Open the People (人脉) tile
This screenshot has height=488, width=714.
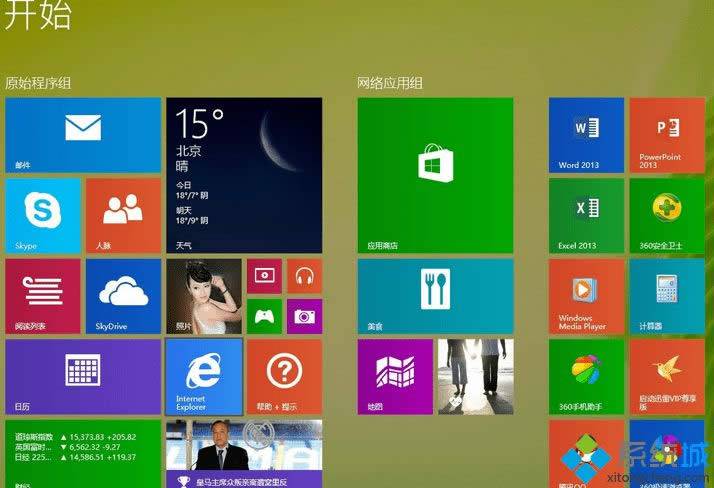[x=123, y=215]
